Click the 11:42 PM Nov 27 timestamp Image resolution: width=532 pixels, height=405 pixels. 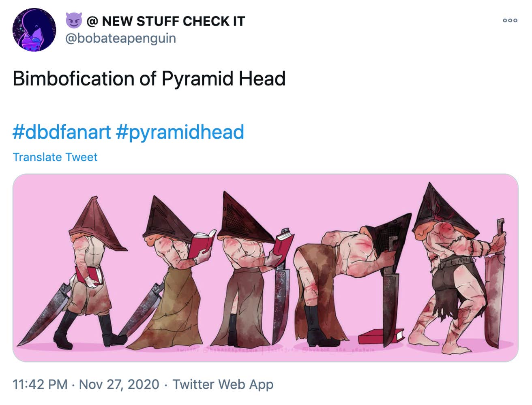pos(85,385)
